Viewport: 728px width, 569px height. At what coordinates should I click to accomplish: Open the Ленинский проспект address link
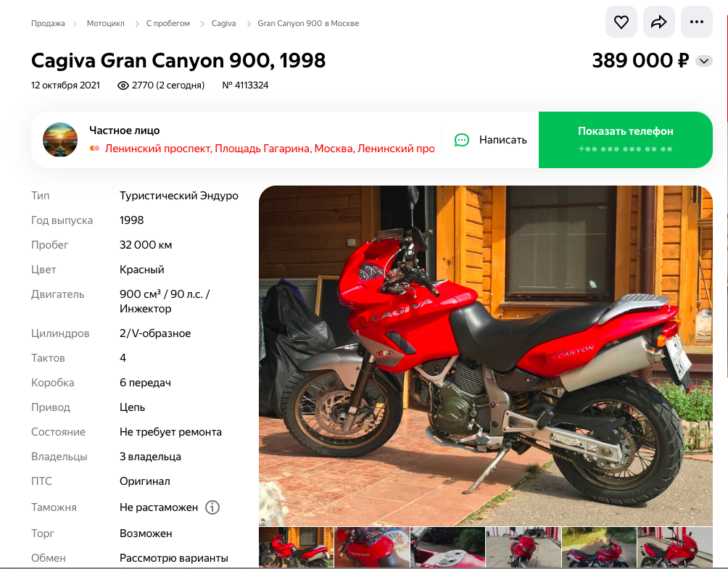tap(270, 149)
